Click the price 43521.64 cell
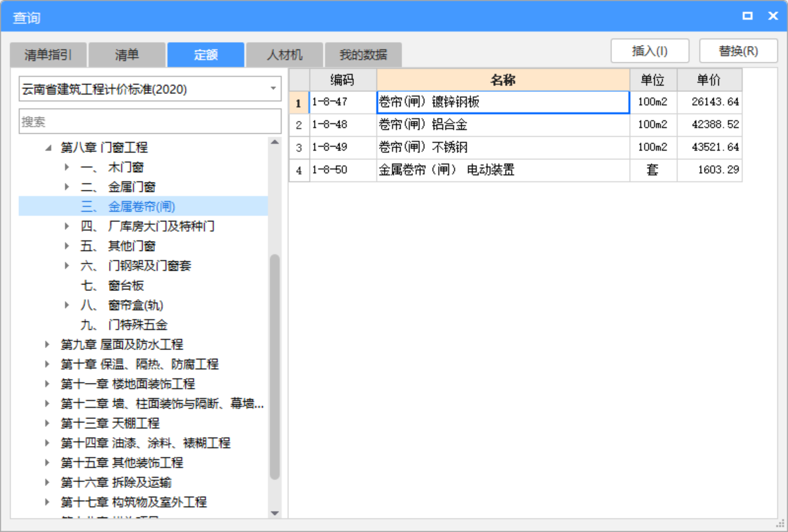This screenshot has width=788, height=532. pos(710,147)
